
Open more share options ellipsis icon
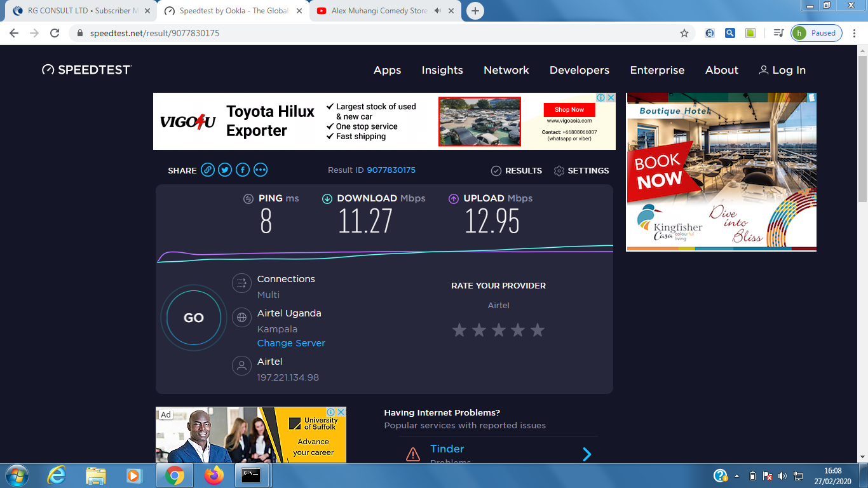[x=261, y=170]
